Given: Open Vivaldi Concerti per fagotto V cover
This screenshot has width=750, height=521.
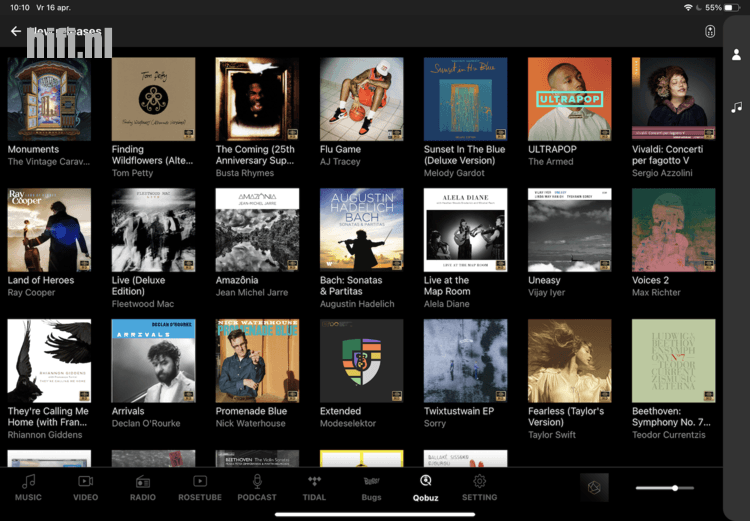Looking at the screenshot, I should (x=673, y=99).
